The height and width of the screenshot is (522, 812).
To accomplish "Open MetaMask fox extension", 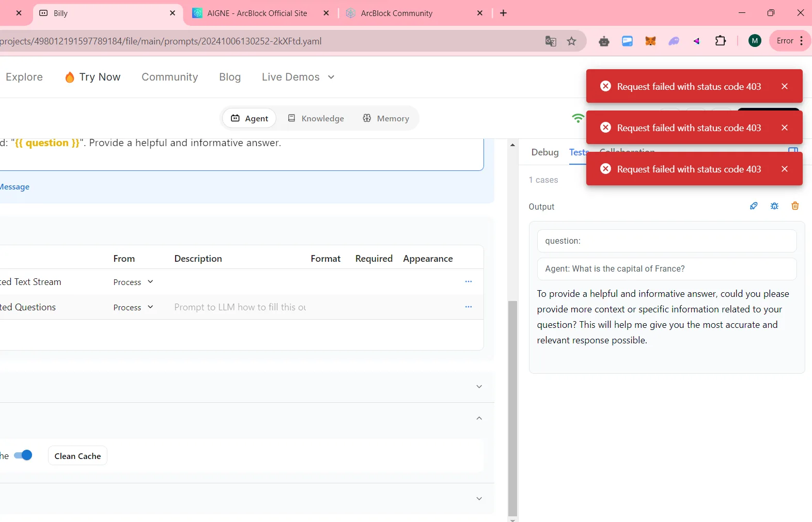I will (650, 41).
